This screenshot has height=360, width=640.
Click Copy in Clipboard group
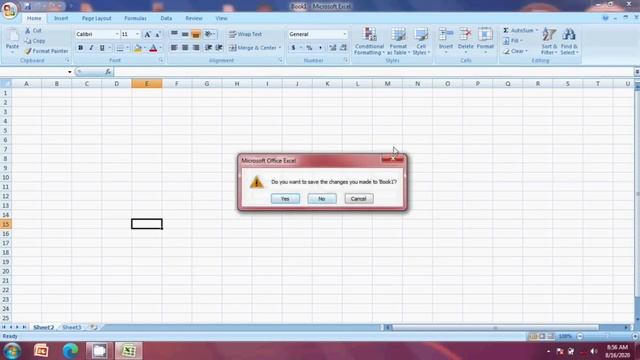35,41
